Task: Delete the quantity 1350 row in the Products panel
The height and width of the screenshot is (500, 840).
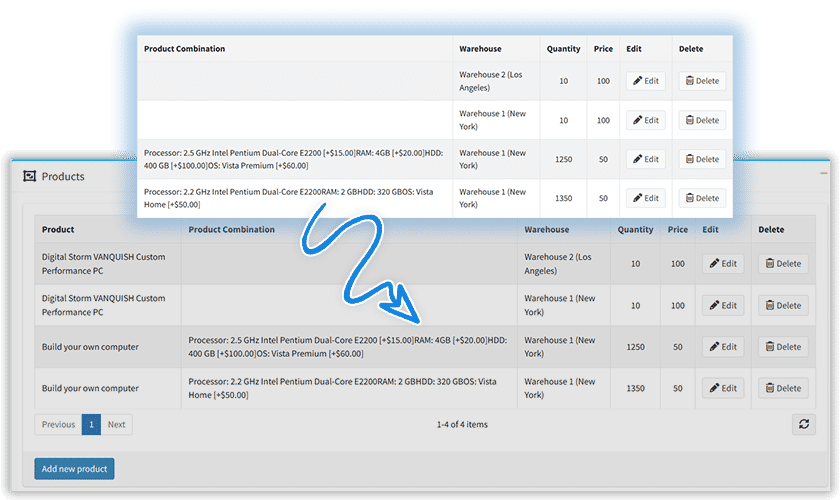Action: 783,388
